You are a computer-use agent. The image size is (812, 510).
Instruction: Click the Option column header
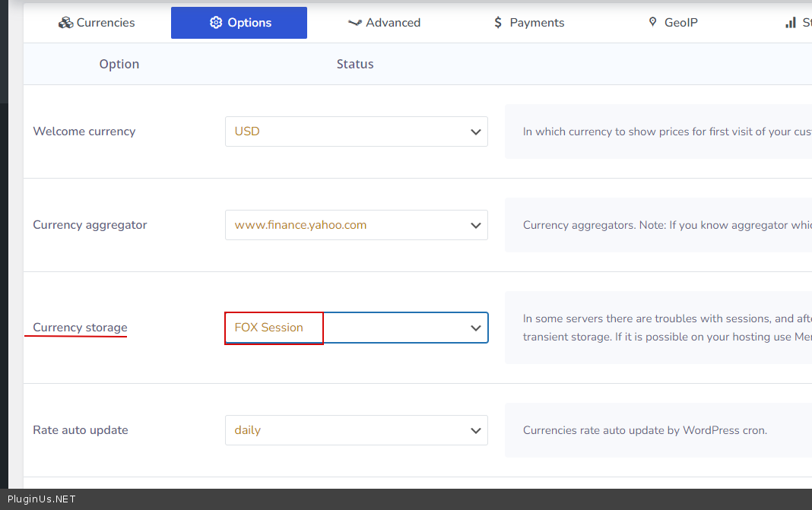(x=119, y=64)
